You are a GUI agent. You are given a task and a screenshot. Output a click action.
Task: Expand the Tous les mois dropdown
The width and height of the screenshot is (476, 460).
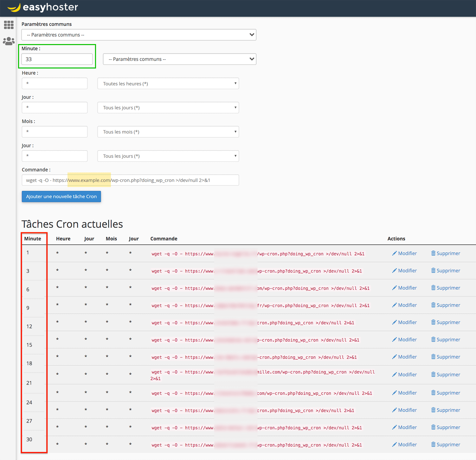click(x=168, y=132)
